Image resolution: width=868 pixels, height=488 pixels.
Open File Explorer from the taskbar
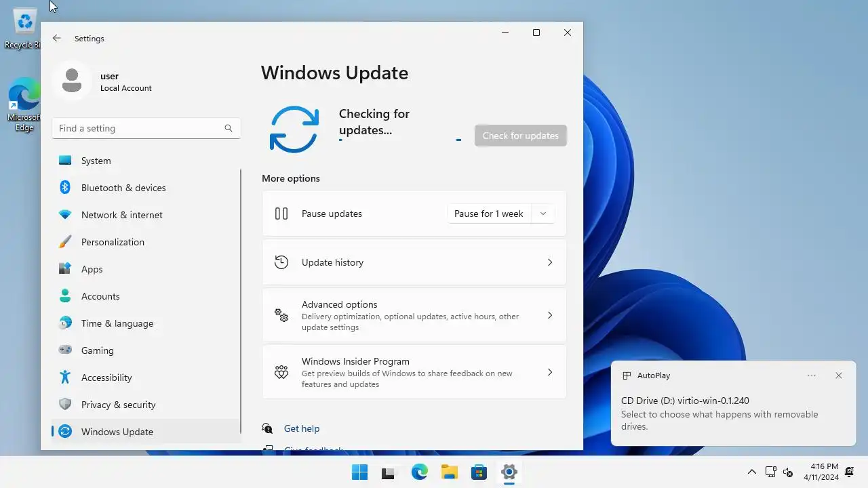pos(450,472)
